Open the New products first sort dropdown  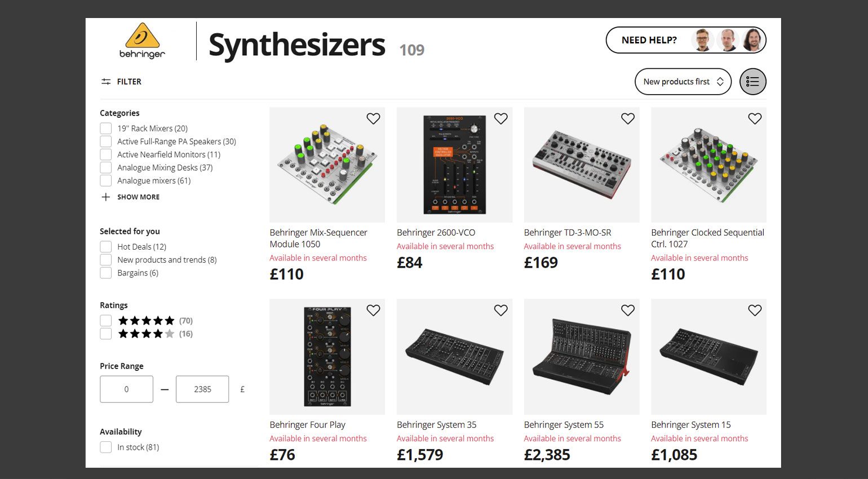[x=683, y=82]
